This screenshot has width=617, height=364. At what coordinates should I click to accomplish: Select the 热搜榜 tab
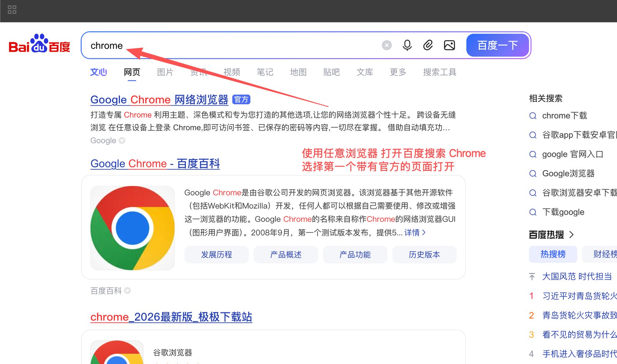553,254
